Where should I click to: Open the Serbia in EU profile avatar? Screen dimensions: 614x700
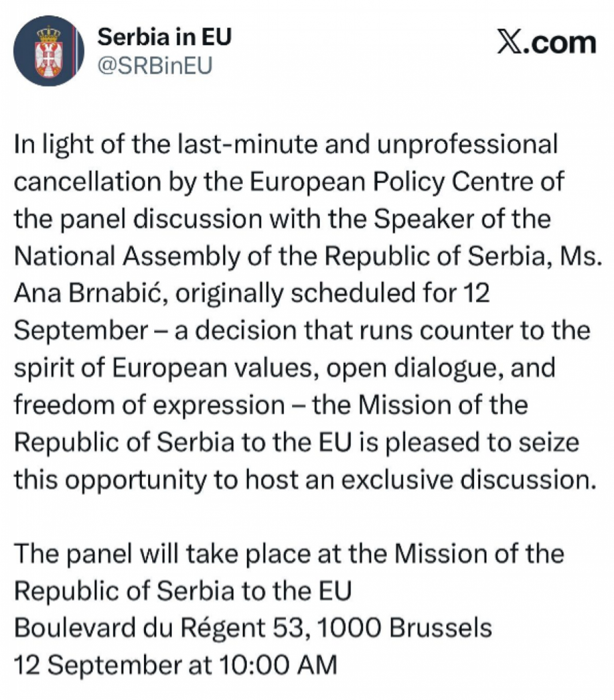(x=48, y=50)
